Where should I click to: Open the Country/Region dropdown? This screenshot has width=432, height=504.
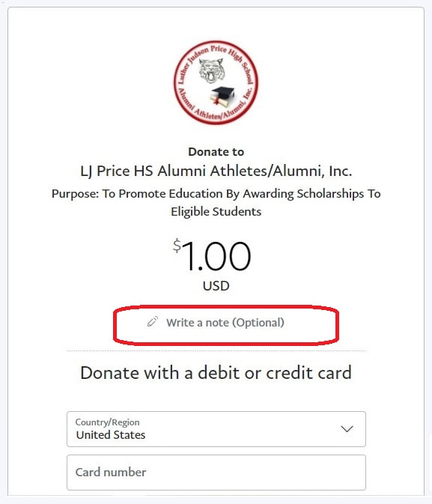[x=216, y=429]
